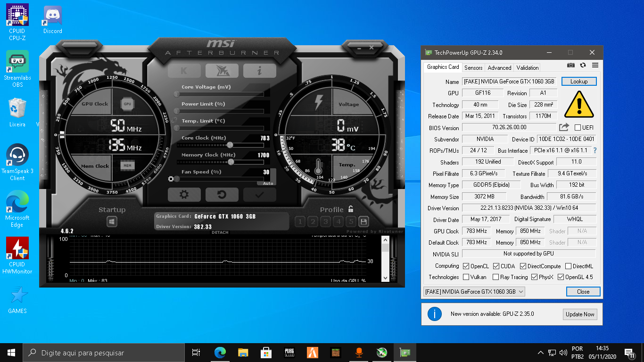Toggle the Vulkan checkbox
644x362 pixels.
(466, 277)
